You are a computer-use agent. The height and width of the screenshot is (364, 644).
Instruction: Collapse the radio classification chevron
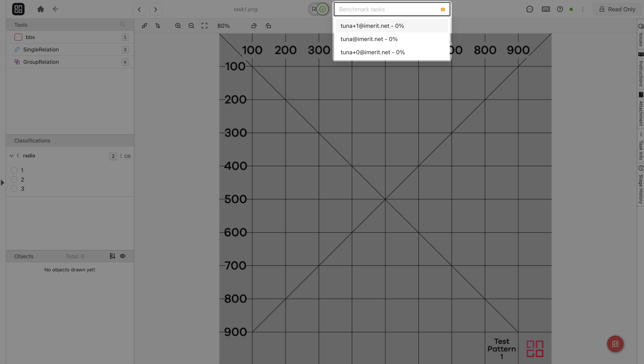coord(11,156)
